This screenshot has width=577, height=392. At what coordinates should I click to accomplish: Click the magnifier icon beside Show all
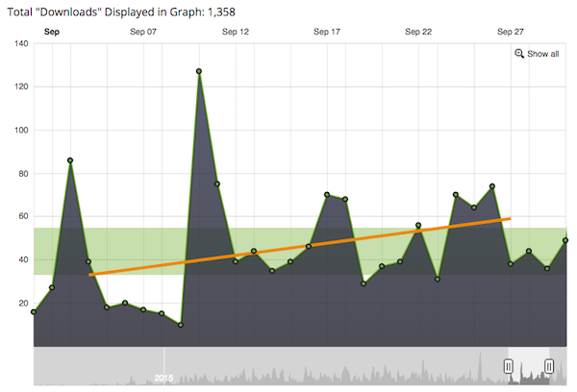(519, 54)
